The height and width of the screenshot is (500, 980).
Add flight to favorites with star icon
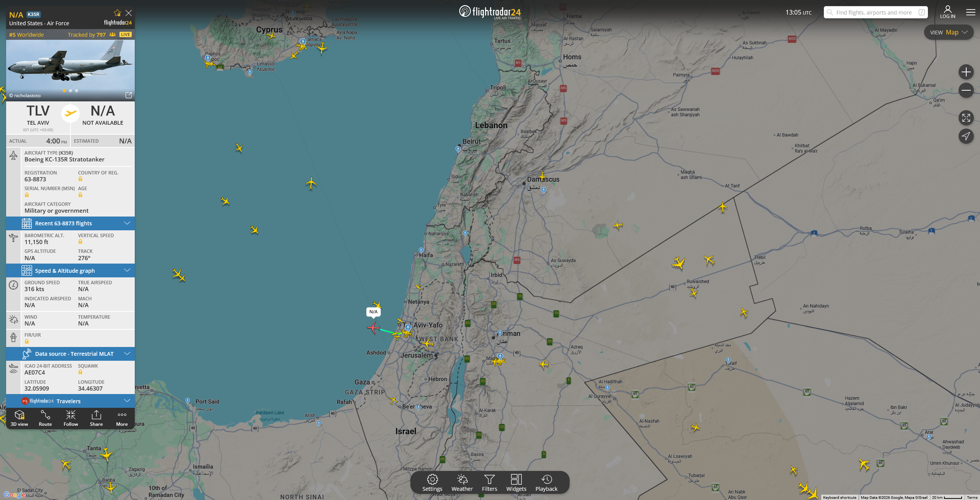point(118,13)
